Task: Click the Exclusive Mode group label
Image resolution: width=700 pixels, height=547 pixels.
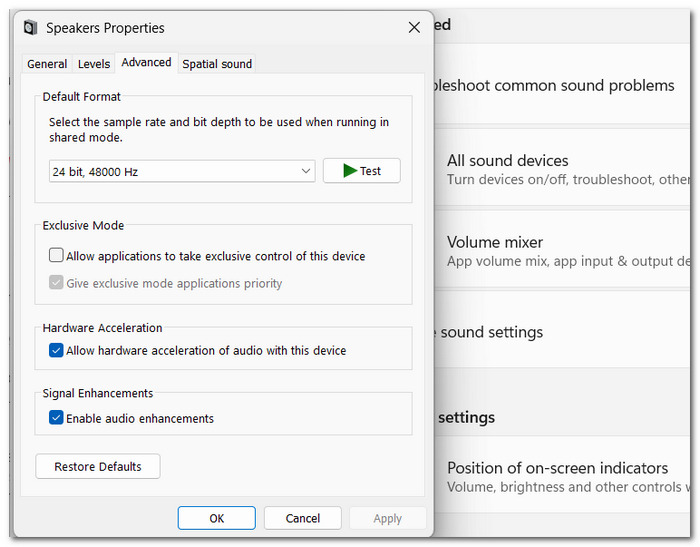Action: point(83,225)
